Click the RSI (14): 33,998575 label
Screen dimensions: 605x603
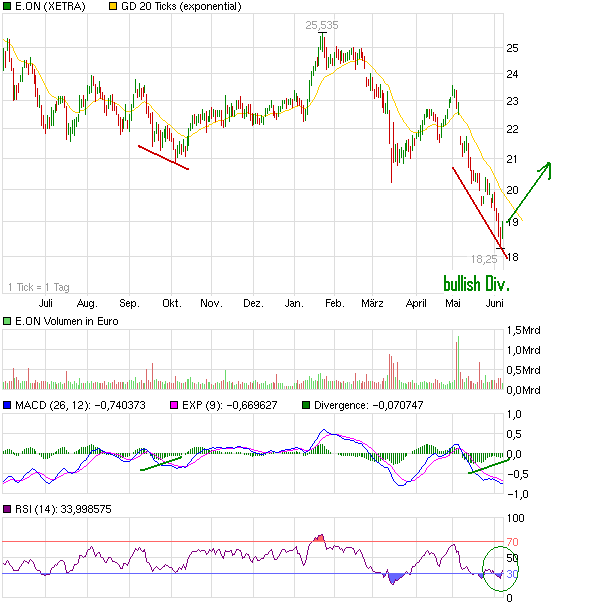point(63,510)
